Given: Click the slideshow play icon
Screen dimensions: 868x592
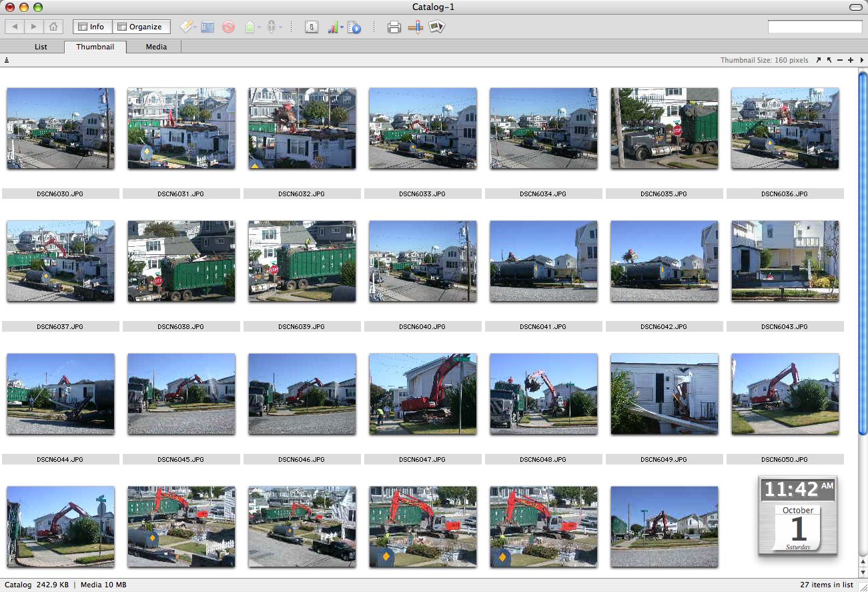Looking at the screenshot, I should point(355,27).
